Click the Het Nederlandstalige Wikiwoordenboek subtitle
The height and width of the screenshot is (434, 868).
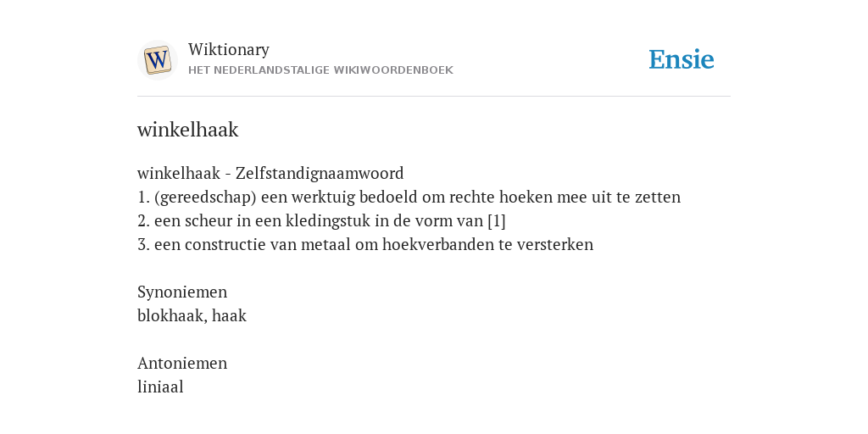tap(320, 70)
